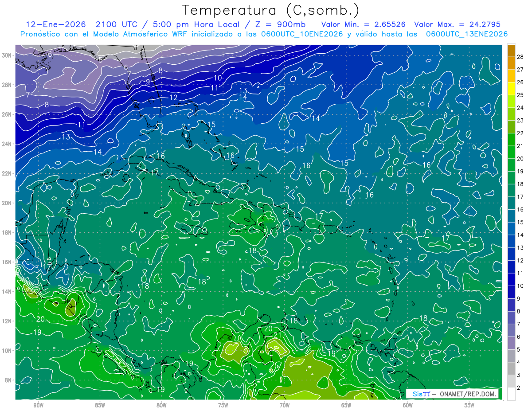The image size is (532, 411).
Task: Click the valid-until time '0600UTC_13ENE2026'
Action: pos(466,34)
